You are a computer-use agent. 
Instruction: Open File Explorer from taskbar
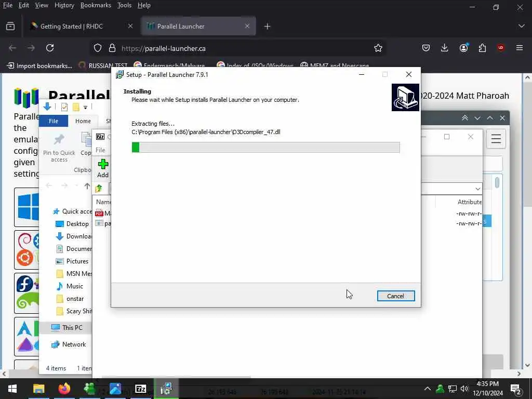pyautogui.click(x=38, y=389)
